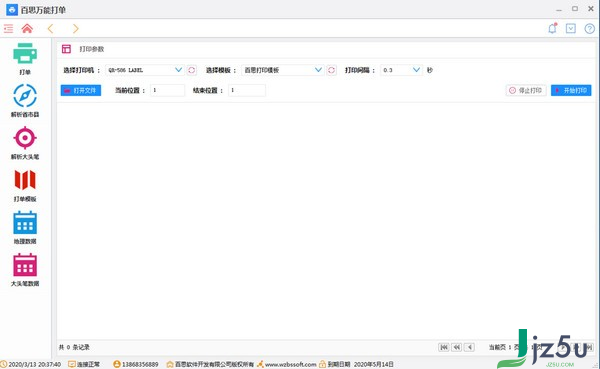Image resolution: width=600 pixels, height=369 pixels.
Task: Go back with the left arrow
Action: (x=50, y=28)
